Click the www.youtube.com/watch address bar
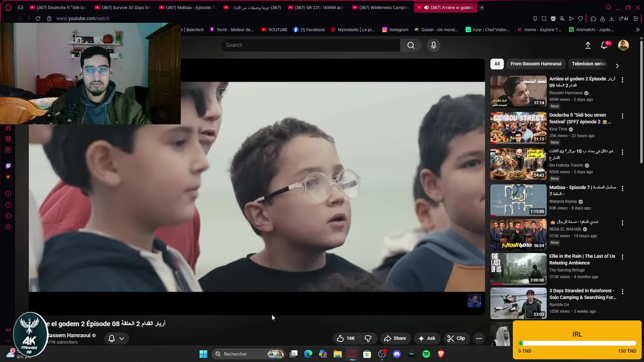644x362 pixels. pos(83,19)
